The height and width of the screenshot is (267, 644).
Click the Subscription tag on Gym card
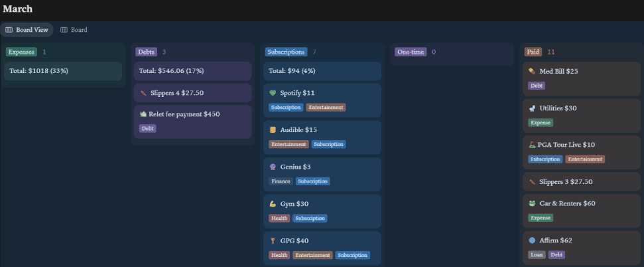tap(310, 219)
